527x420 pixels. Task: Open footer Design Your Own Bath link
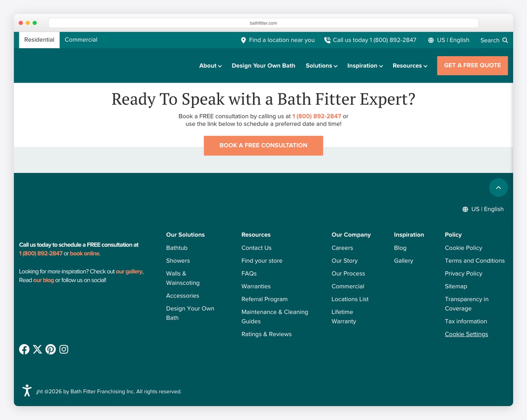[x=190, y=313]
